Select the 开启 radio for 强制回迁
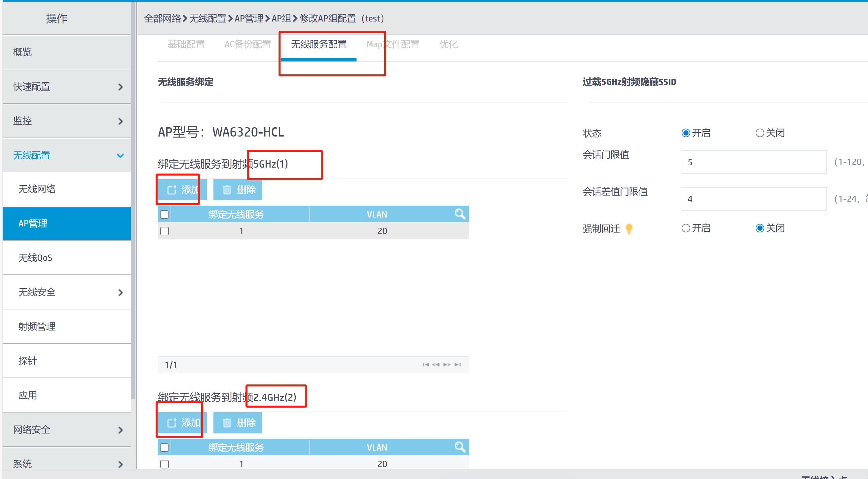Screen dimensions: 868x479 (x=686, y=228)
